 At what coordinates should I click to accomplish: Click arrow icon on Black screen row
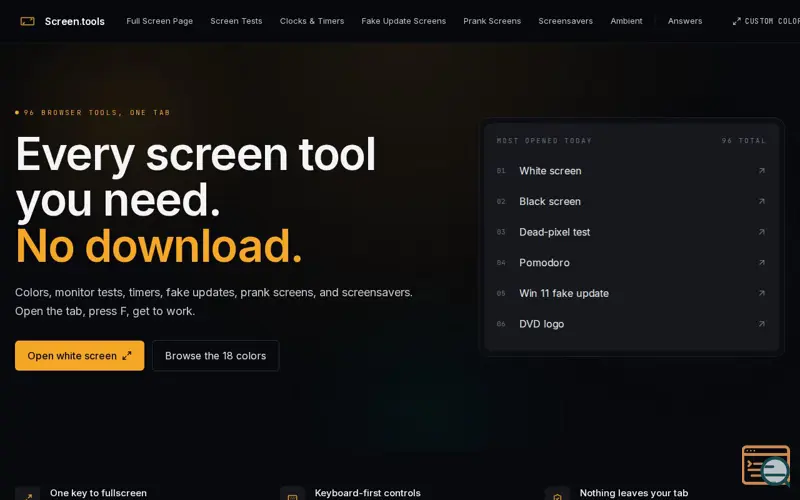click(x=761, y=202)
